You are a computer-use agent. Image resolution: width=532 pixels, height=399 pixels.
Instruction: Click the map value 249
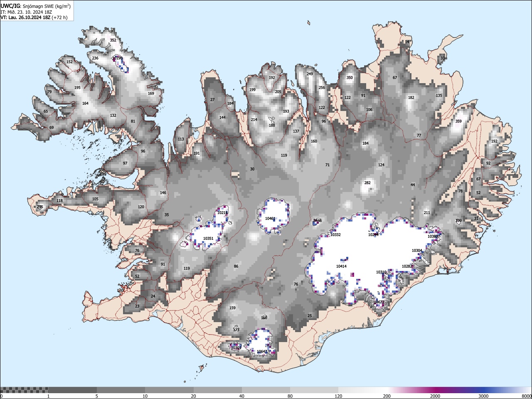coord(310,74)
